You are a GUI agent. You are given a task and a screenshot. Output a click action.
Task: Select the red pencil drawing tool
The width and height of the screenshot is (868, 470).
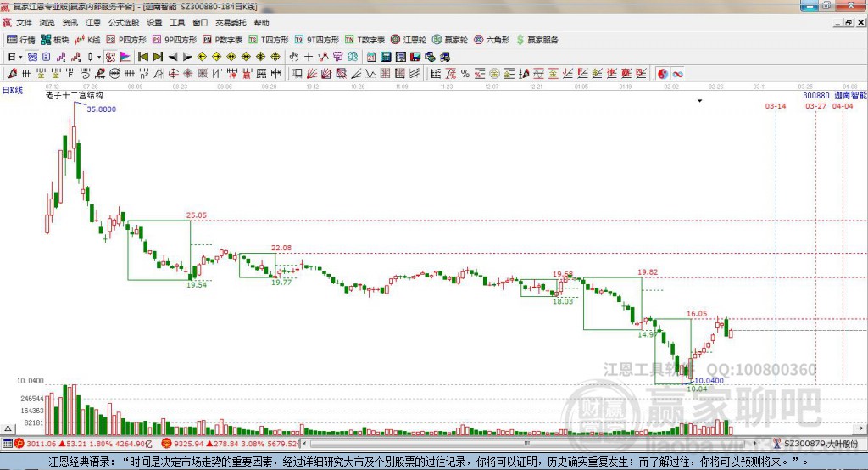click(12, 74)
